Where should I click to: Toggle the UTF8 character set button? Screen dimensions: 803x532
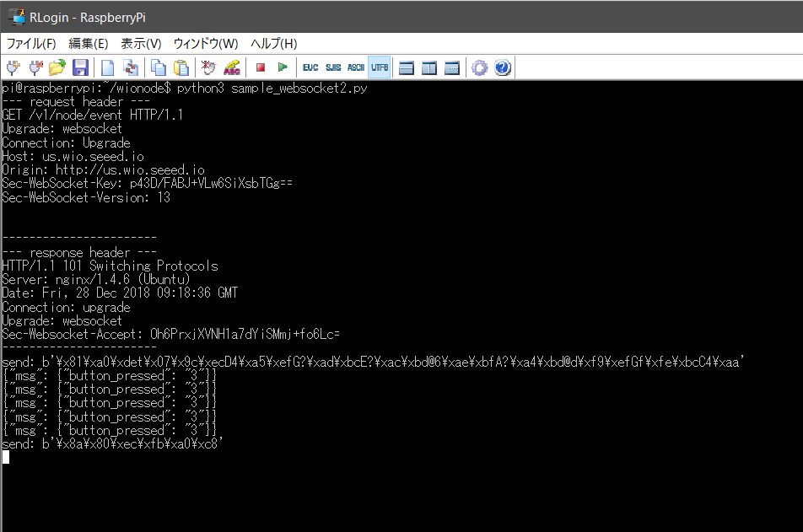coord(380,67)
